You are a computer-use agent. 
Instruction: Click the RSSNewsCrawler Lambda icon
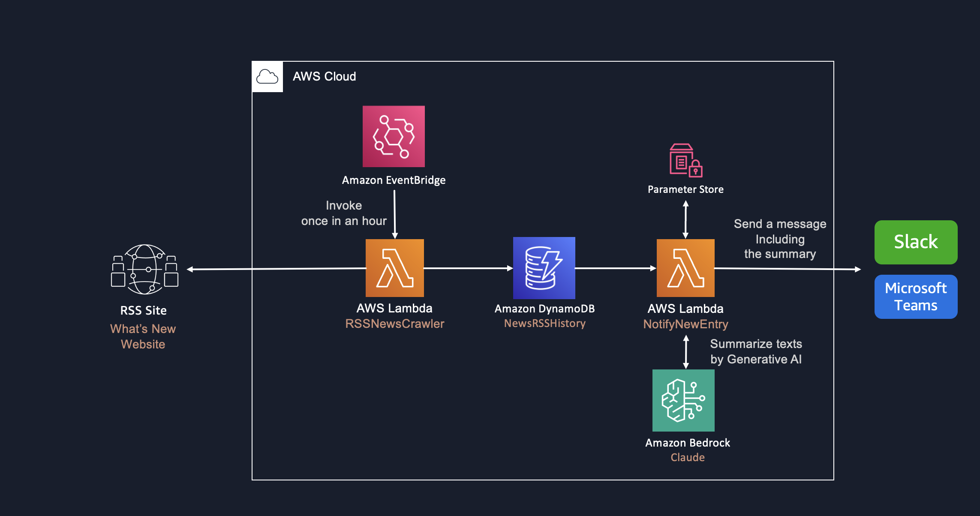pos(395,268)
